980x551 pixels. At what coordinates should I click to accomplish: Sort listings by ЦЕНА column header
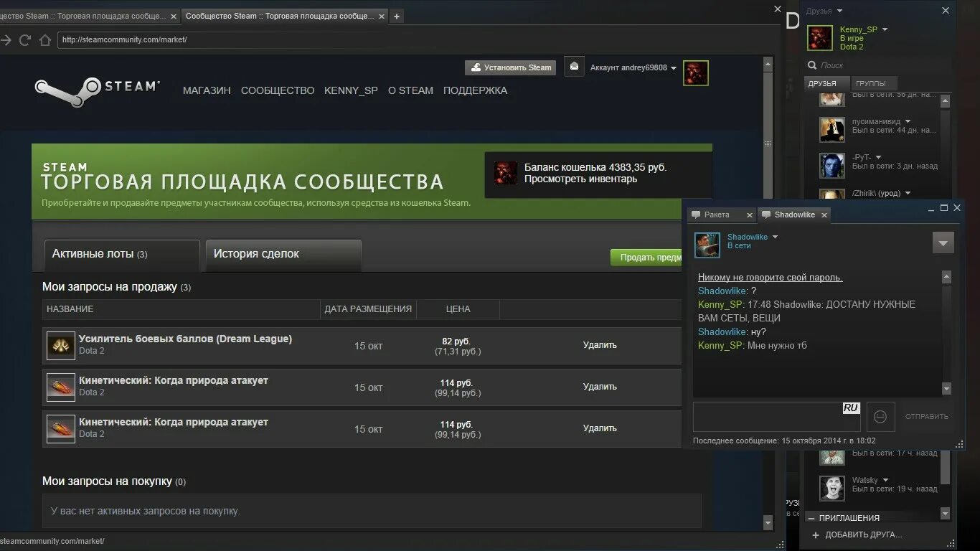tap(458, 309)
